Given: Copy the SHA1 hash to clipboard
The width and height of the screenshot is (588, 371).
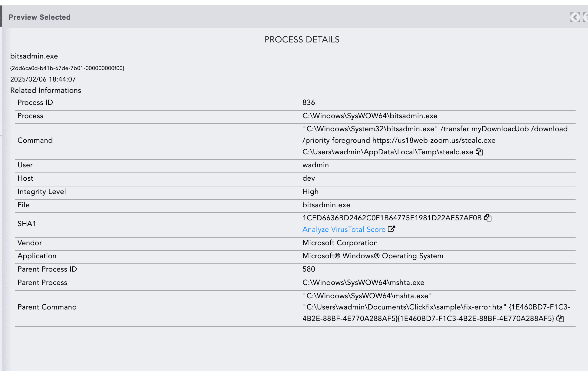Looking at the screenshot, I should click(488, 218).
